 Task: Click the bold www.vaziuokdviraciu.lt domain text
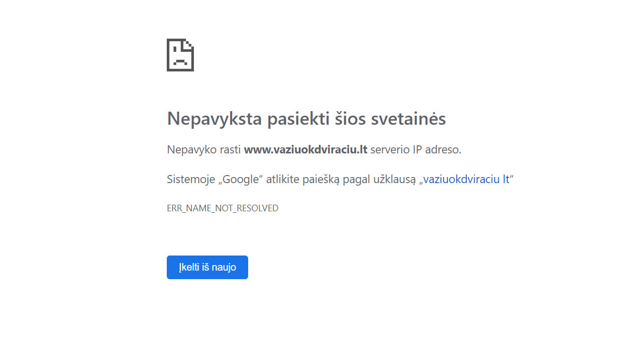306,149
